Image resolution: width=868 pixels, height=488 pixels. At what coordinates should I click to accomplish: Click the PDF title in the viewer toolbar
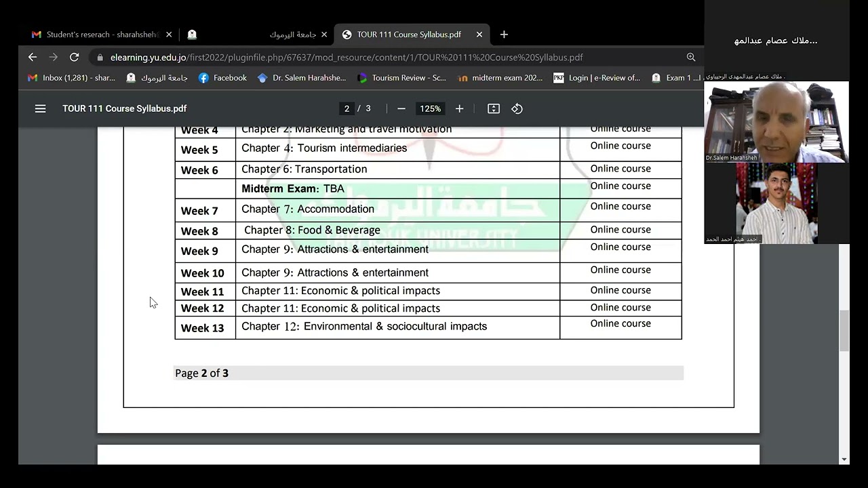point(124,108)
